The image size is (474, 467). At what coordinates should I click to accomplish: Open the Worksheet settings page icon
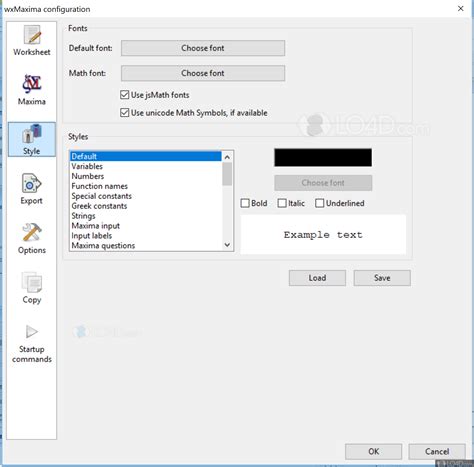click(x=32, y=35)
